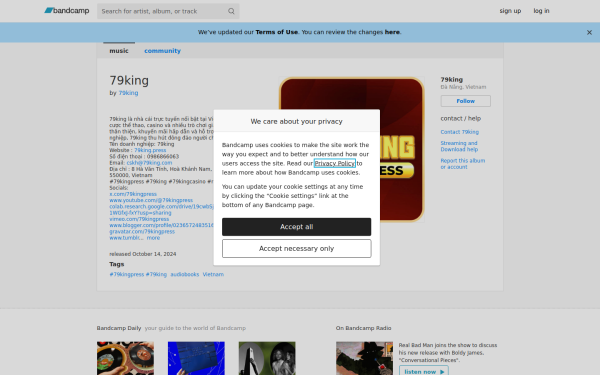Image resolution: width=600 pixels, height=375 pixels.
Task: Switch to the music tab
Action: tap(119, 51)
